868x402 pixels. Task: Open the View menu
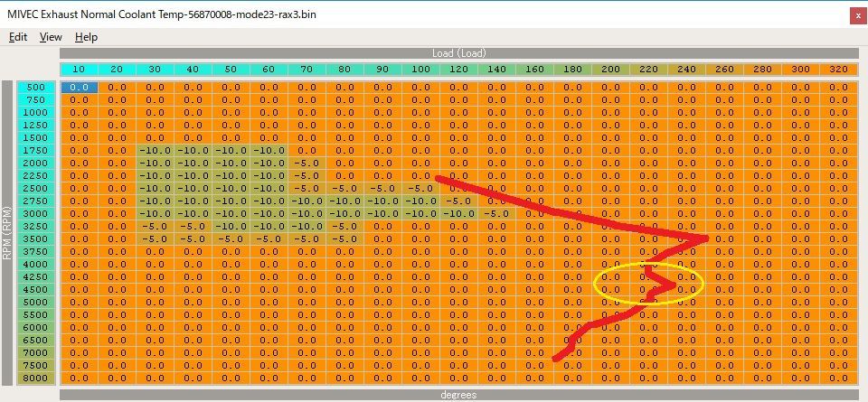[x=51, y=37]
